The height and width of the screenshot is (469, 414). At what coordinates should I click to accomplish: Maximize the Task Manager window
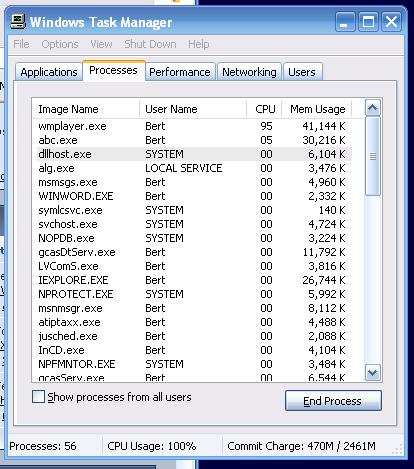tap(368, 22)
